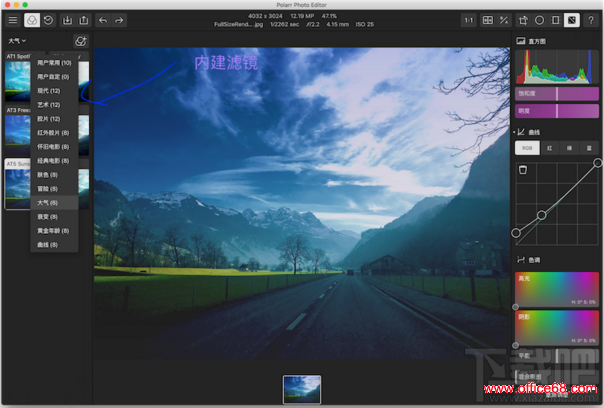The width and height of the screenshot is (604, 408).
Task: Click the create new filter icon
Action: 81,41
